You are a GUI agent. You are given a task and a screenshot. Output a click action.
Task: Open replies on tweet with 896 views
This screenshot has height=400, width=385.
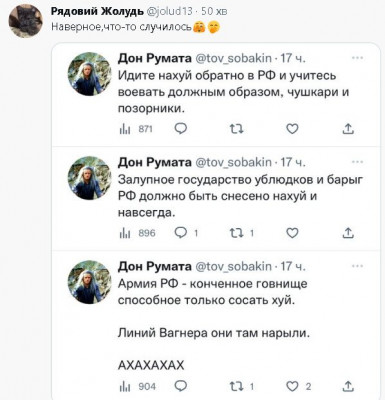[186, 233]
